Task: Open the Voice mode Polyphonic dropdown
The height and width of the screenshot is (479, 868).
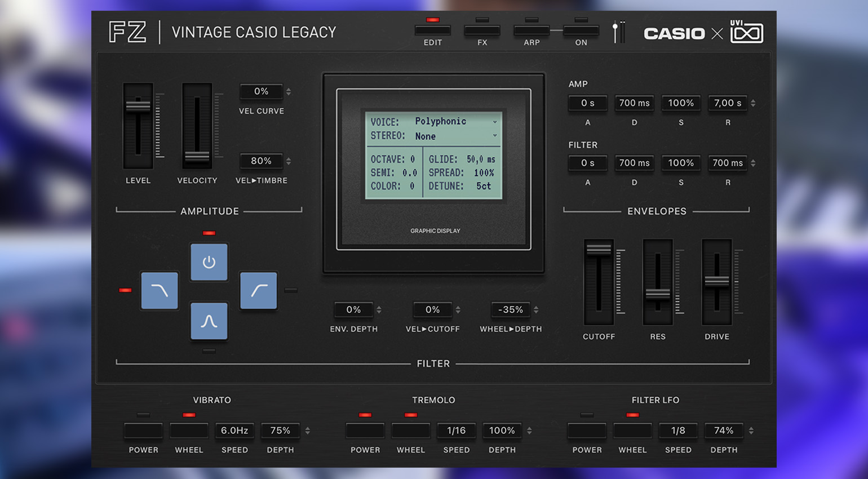Action: point(455,121)
